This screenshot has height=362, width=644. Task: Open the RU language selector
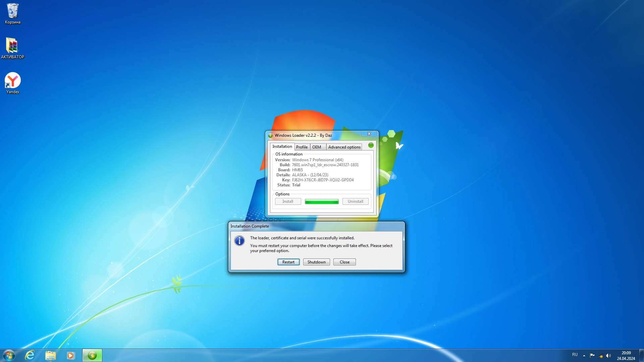coord(575,355)
